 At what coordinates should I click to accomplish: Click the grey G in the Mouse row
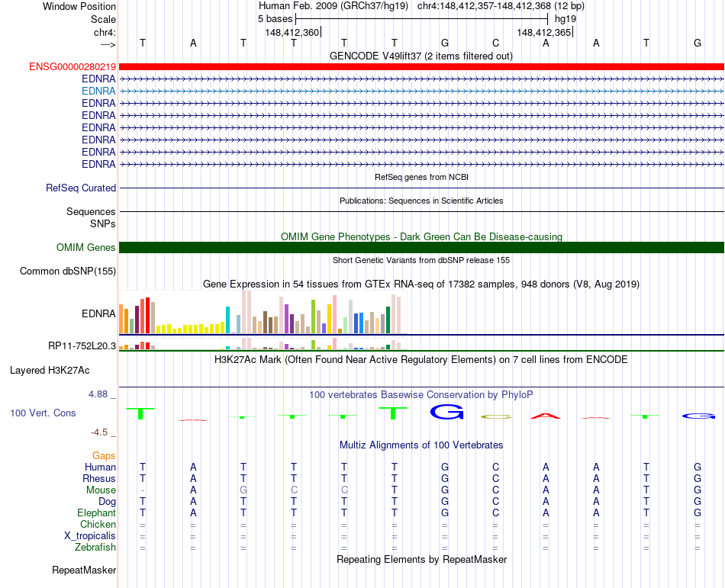[243, 490]
